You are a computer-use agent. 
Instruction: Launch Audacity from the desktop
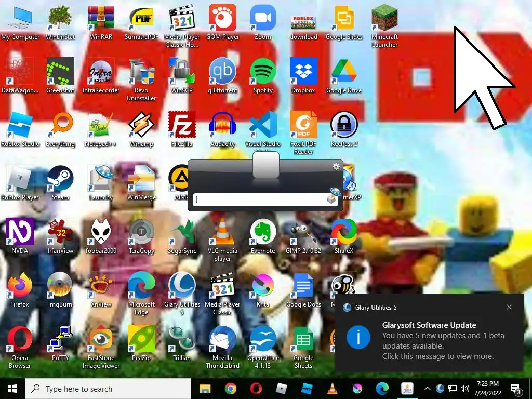click(222, 129)
